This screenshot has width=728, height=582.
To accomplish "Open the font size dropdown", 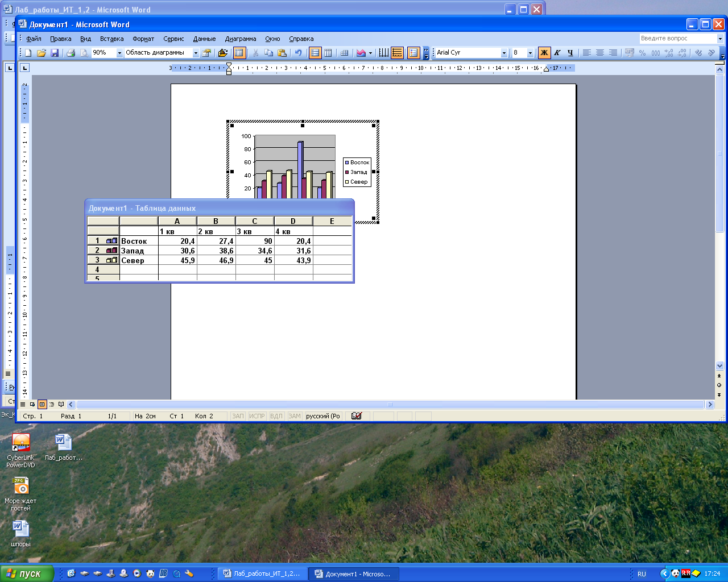I will point(530,53).
